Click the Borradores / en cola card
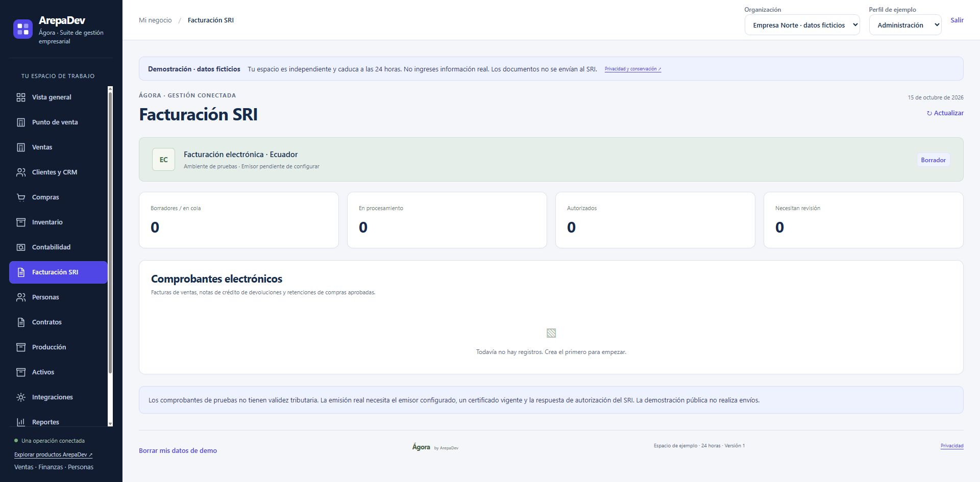This screenshot has width=980, height=482. coord(238,220)
